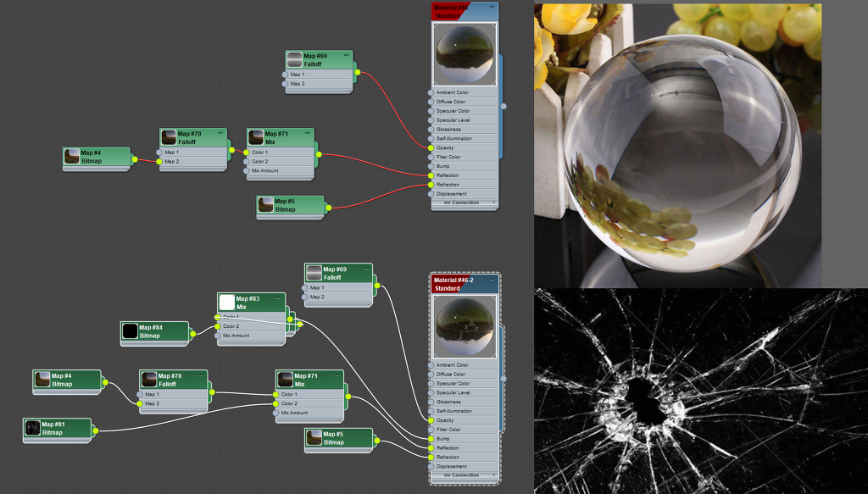Click the yellow output socket of Map #84

[x=192, y=334]
